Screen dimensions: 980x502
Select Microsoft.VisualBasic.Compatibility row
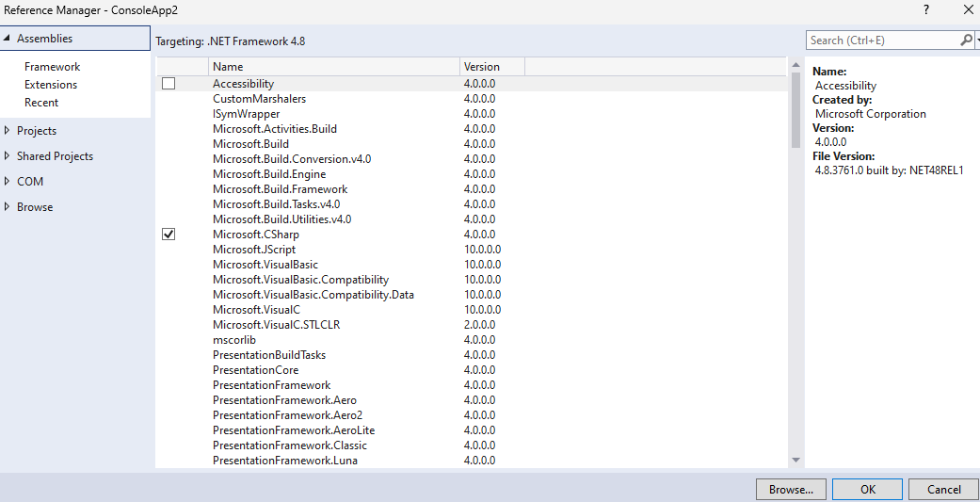471,280
